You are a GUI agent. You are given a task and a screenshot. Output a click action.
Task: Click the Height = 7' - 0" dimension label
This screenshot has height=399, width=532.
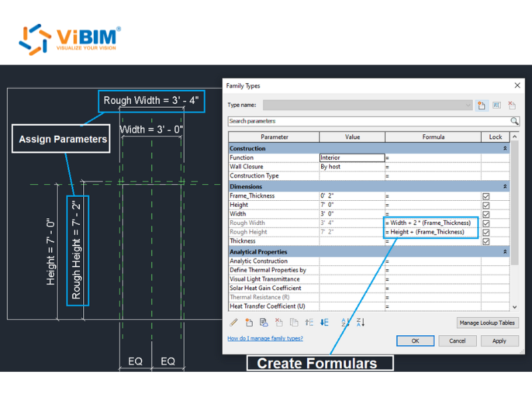click(51, 251)
